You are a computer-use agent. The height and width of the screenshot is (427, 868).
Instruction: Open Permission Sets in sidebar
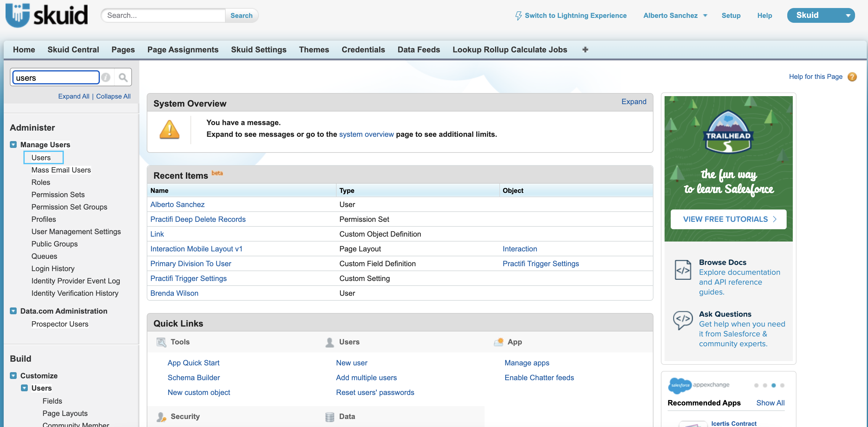(x=58, y=195)
